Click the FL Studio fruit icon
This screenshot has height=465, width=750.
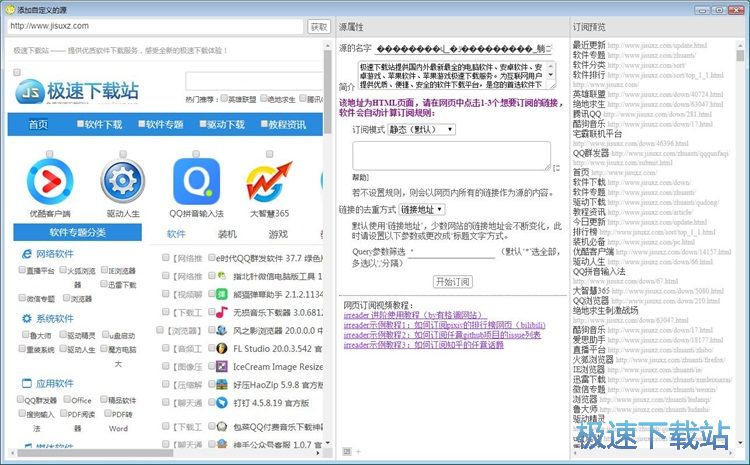tap(221, 348)
